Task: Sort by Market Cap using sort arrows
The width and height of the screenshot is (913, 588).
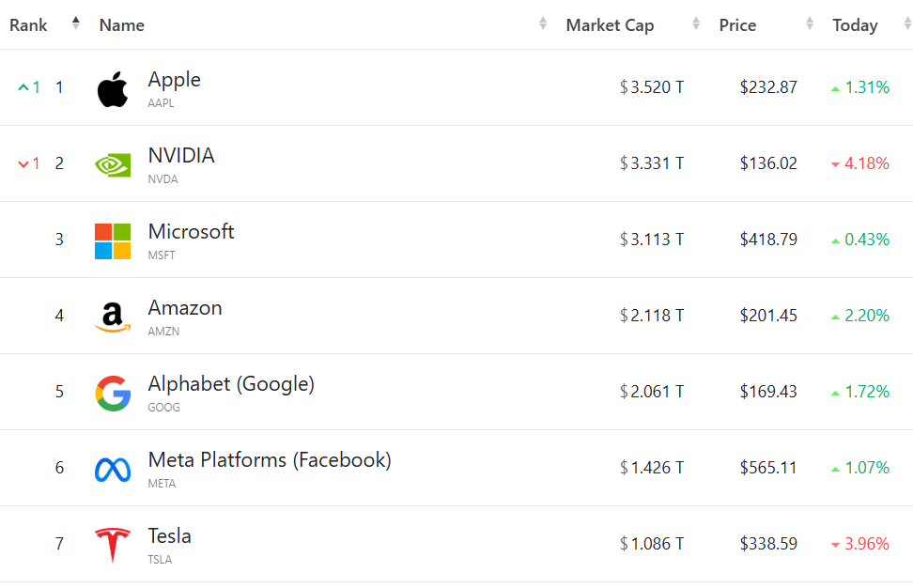Action: 696,24
